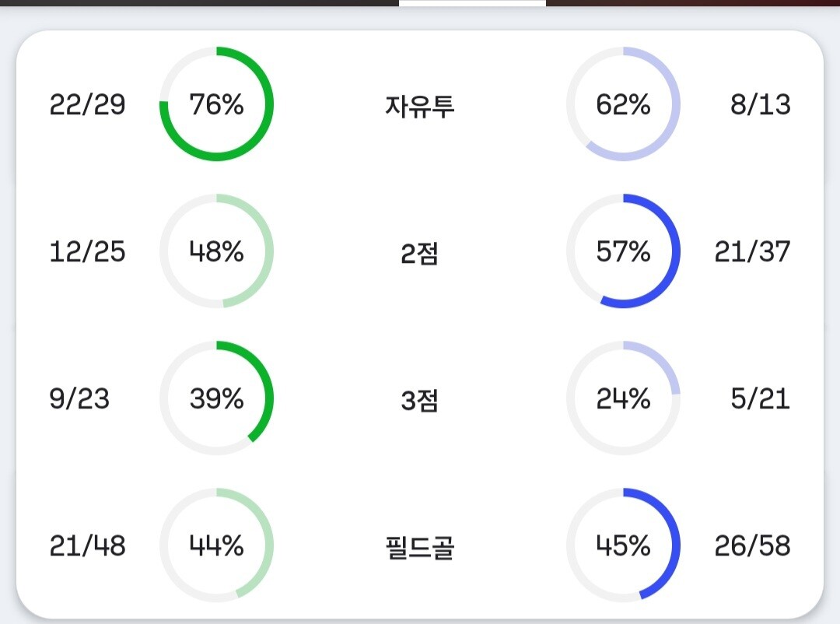This screenshot has width=840, height=624.
Task: Tap the 21/48 field goal count
Action: point(87,545)
